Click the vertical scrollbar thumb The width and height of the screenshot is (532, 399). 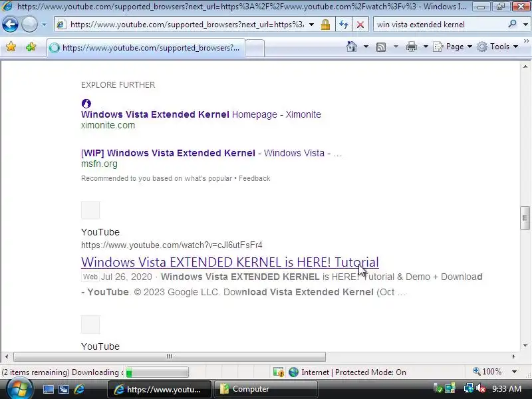pyautogui.click(x=525, y=218)
